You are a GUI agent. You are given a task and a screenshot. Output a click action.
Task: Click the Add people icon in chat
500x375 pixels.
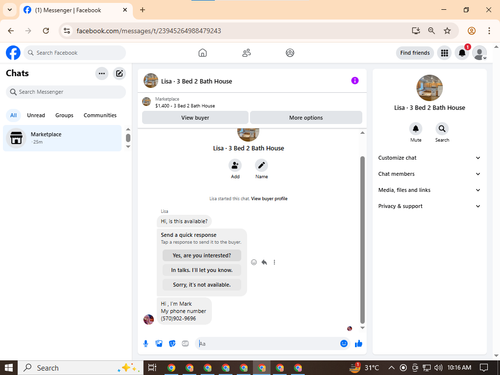[235, 165]
